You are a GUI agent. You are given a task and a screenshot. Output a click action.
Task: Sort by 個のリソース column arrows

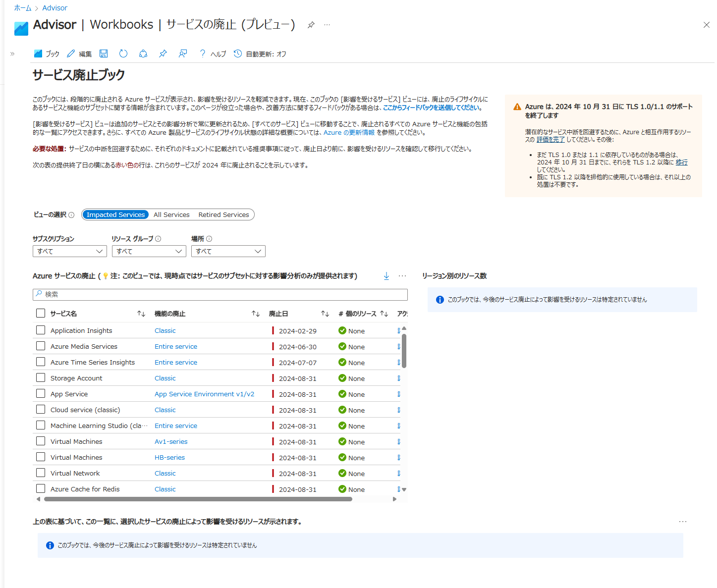coord(384,314)
